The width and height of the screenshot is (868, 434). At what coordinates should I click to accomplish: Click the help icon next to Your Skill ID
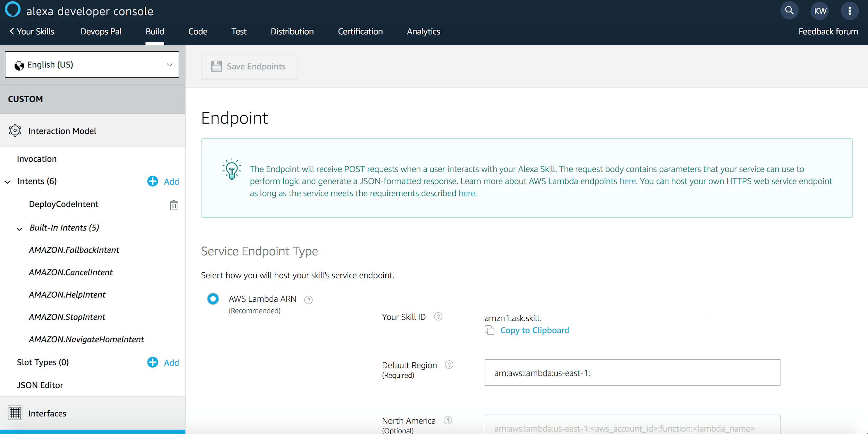pos(438,316)
